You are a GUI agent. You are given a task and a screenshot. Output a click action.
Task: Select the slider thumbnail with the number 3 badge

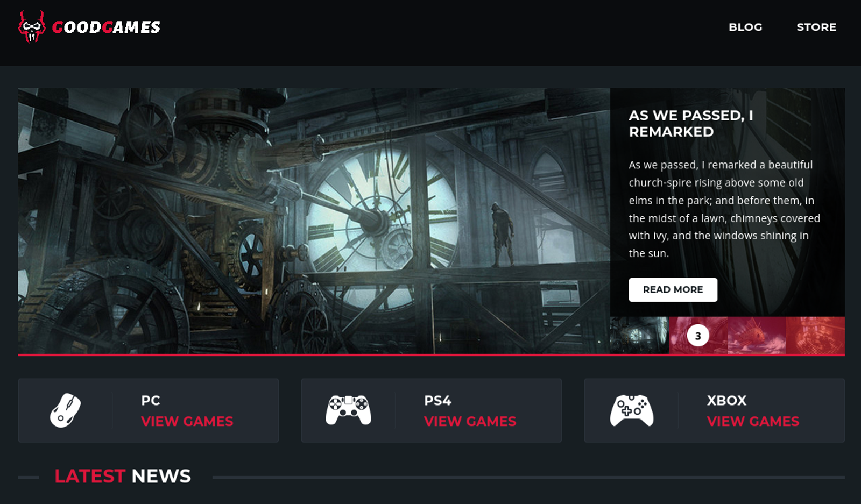[x=698, y=335]
